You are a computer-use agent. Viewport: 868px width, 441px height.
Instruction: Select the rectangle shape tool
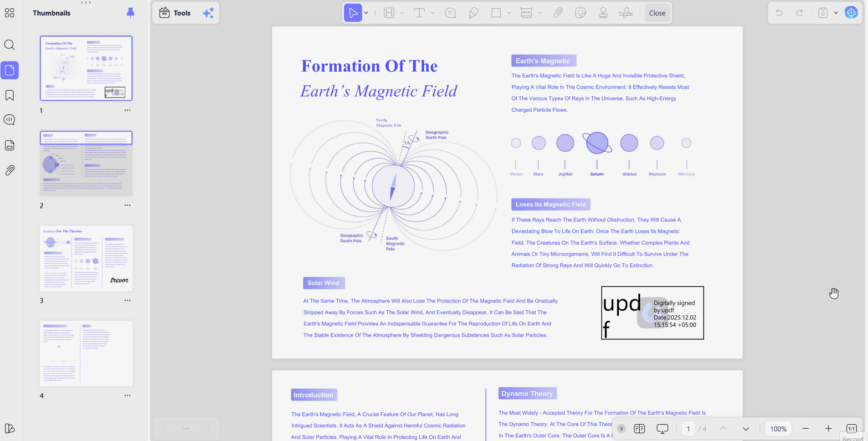coord(496,13)
